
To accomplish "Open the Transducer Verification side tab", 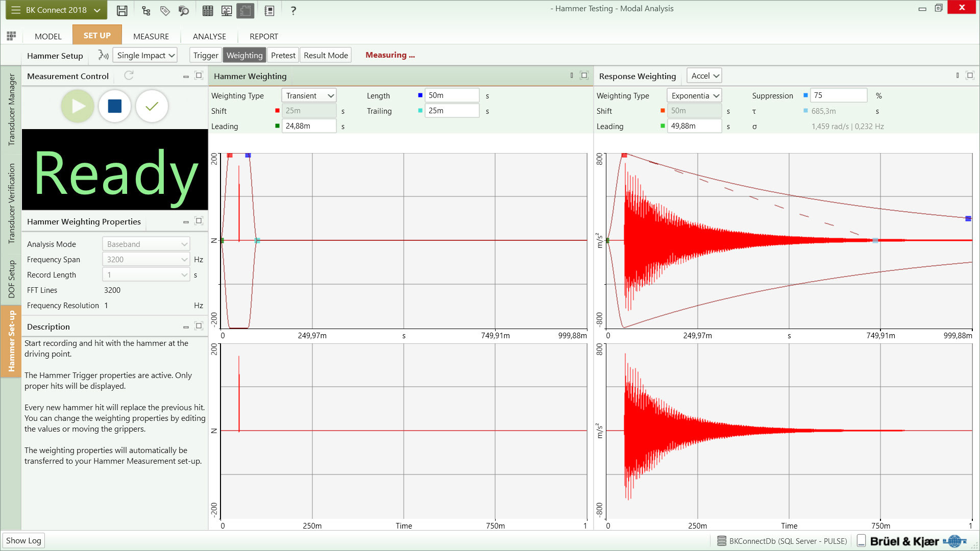I will tap(11, 203).
